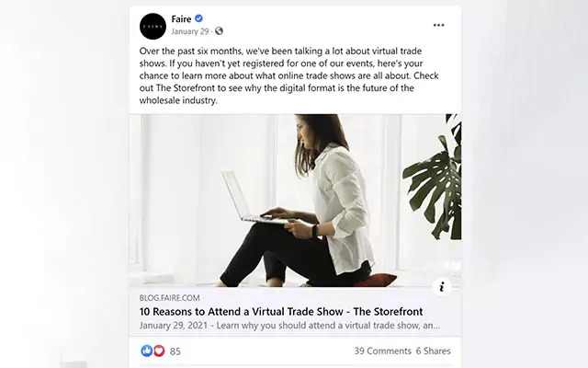
Task: Click the post caption text about trade shows
Action: pyautogui.click(x=288, y=75)
